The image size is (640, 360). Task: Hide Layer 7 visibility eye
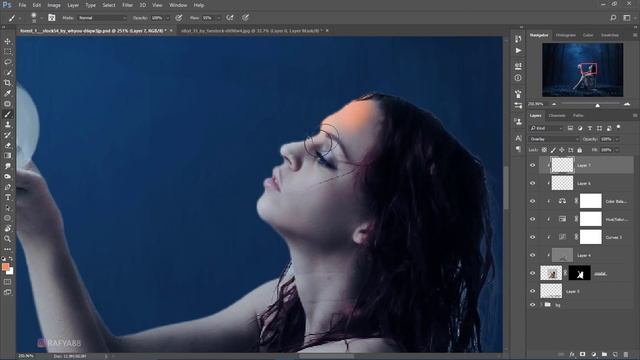tap(532, 165)
